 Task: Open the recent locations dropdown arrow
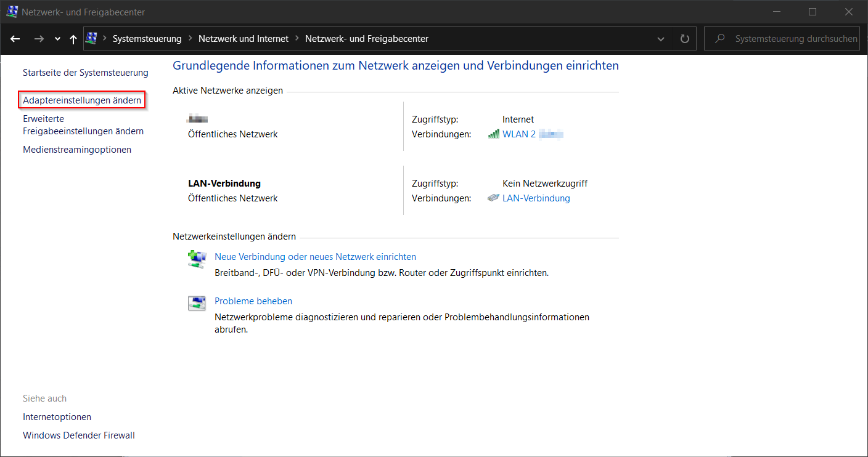[57, 39]
